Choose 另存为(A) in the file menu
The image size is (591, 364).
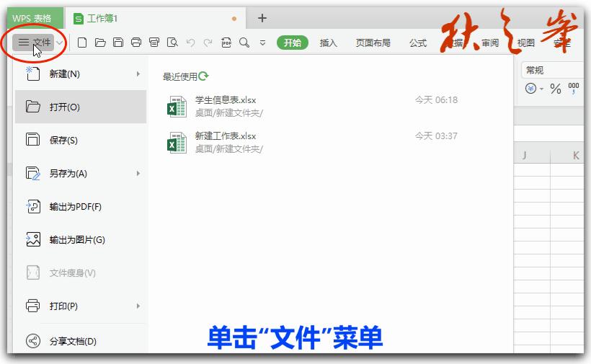[81, 173]
